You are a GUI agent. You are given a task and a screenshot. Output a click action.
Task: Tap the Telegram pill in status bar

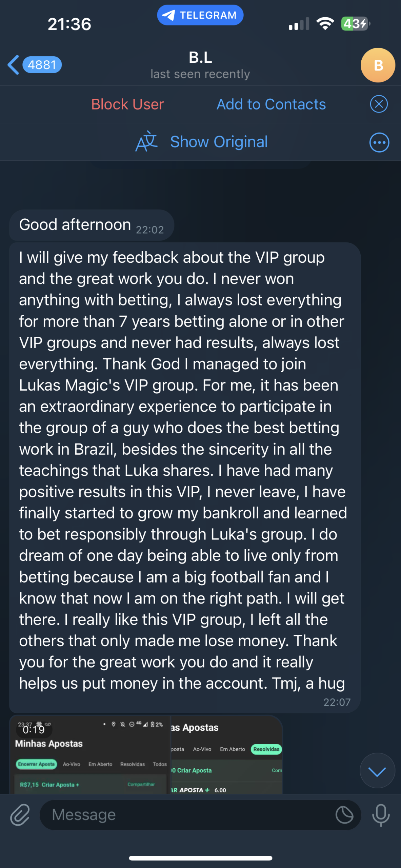tap(200, 15)
